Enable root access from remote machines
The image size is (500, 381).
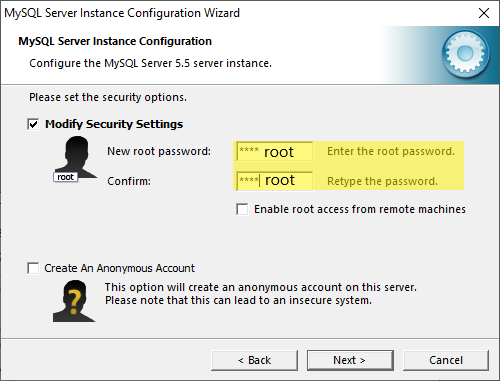[x=242, y=209]
